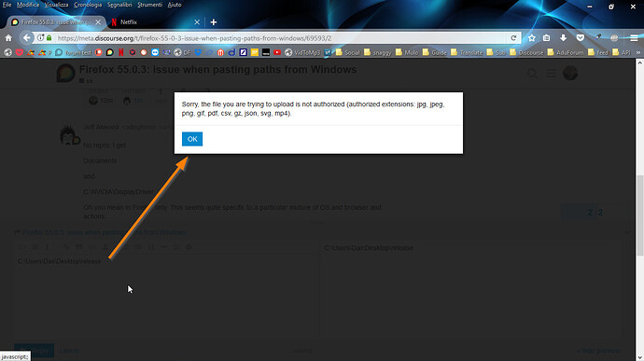Open the Firefox hamburger menu
The image size is (644, 361).
point(634,38)
